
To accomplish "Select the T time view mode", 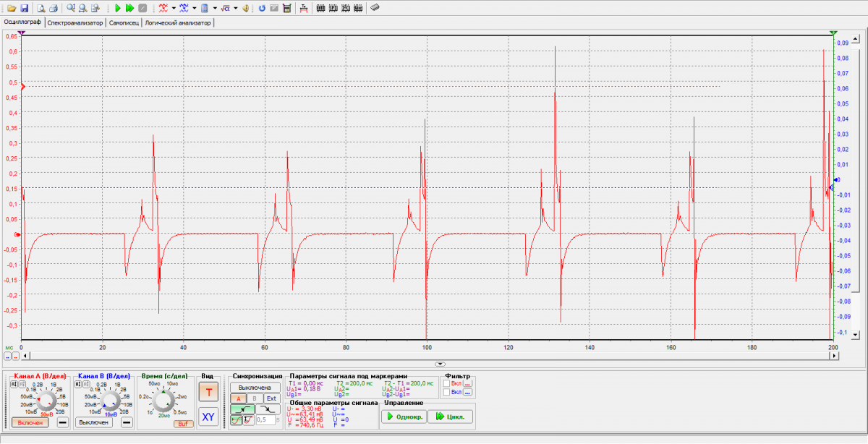I will pyautogui.click(x=208, y=392).
